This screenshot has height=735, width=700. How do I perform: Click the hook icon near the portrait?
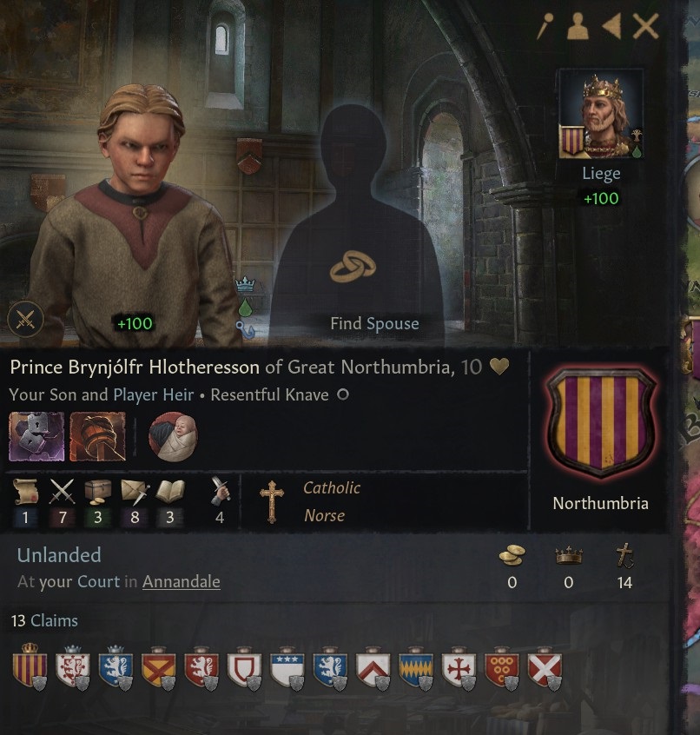click(245, 329)
